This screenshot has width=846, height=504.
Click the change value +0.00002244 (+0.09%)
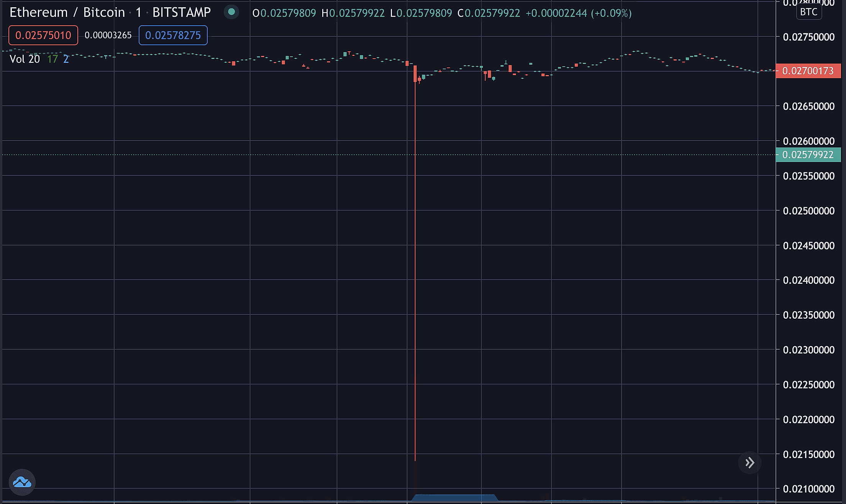579,13
